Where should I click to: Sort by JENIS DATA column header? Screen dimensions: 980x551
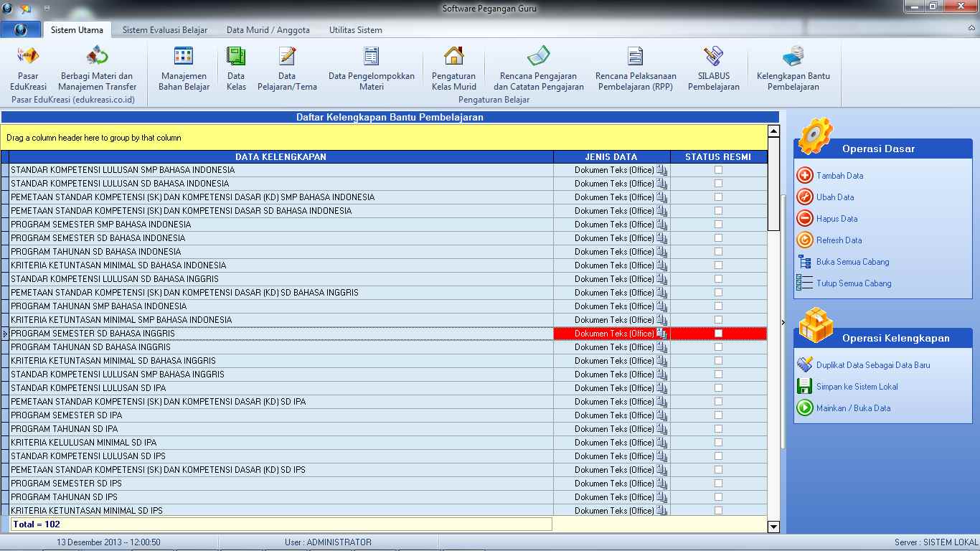click(612, 156)
